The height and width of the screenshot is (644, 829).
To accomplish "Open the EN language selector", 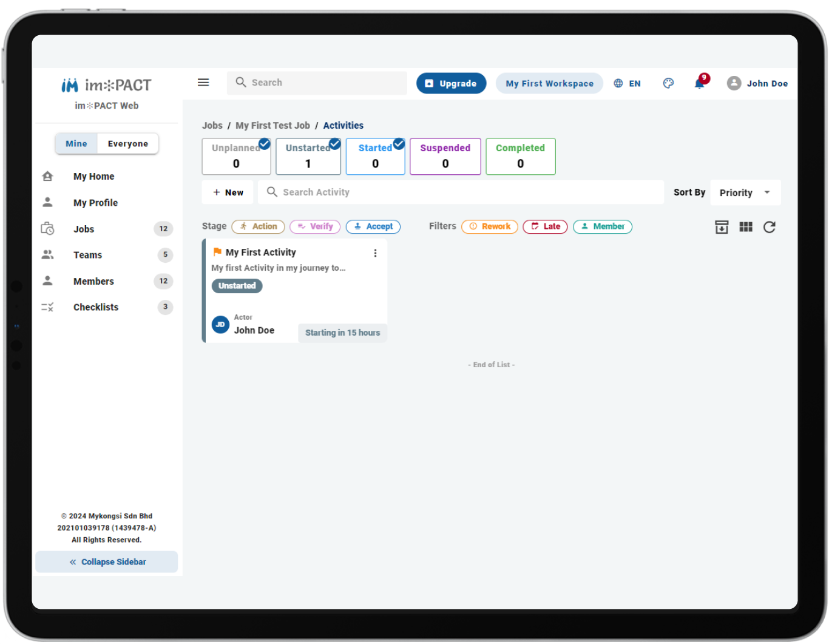I will 627,83.
